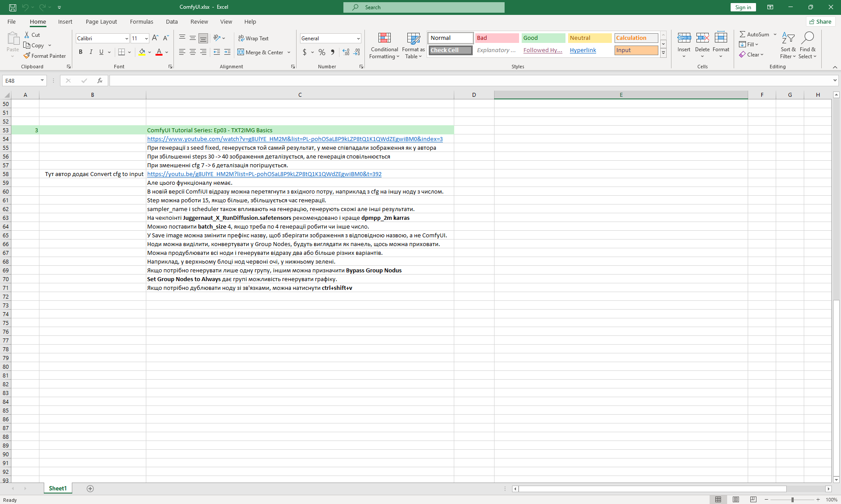Click the Conditional Formatting icon

click(x=384, y=39)
